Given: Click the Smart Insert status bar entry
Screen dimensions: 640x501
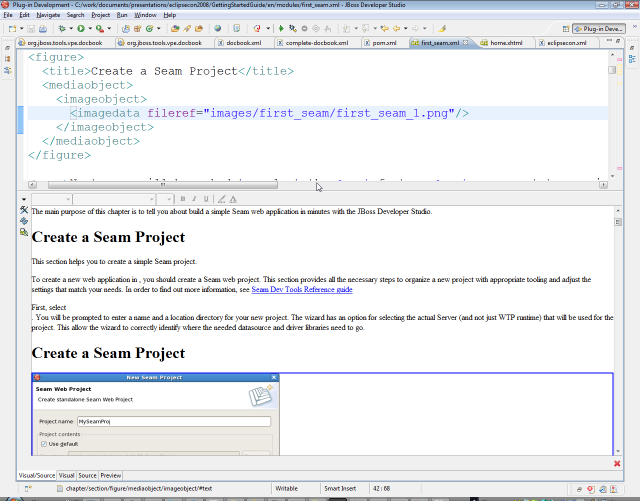Looking at the screenshot, I should pyautogui.click(x=340, y=488).
